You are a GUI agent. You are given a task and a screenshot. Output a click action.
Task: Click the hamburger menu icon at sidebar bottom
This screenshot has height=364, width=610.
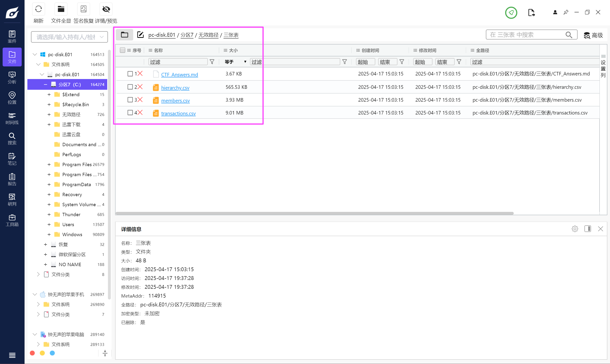coord(12,355)
